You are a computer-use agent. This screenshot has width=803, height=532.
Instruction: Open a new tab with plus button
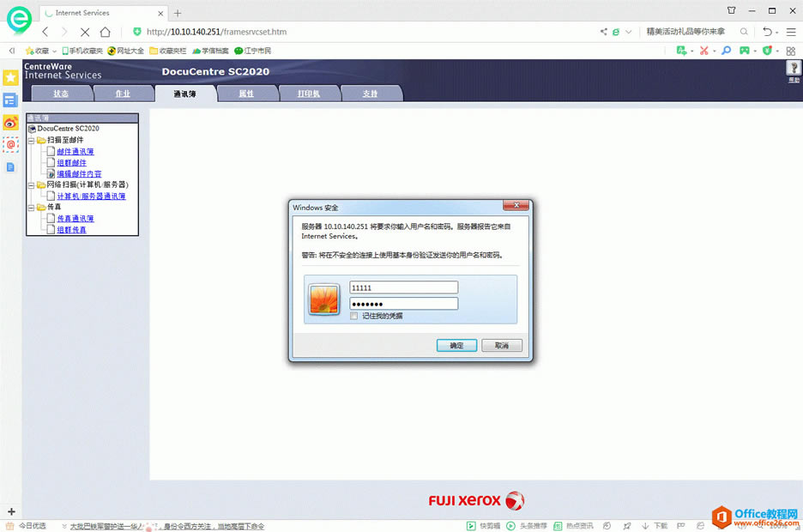click(178, 14)
